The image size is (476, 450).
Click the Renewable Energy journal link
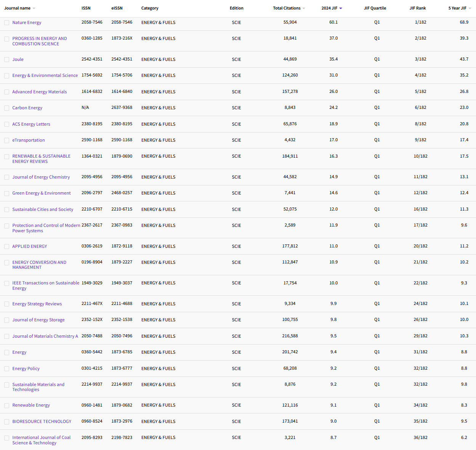pyautogui.click(x=31, y=405)
